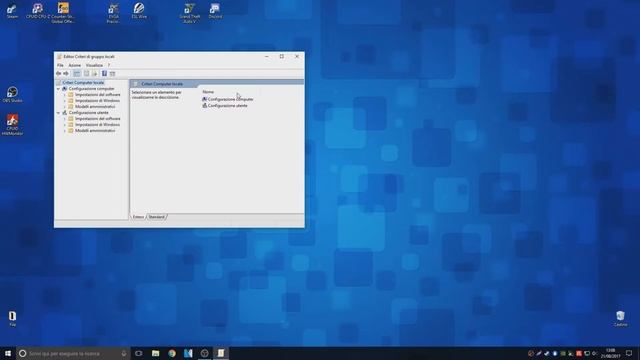The height and width of the screenshot is (360, 640).
Task: Open the Visualizza menu
Action: [x=94, y=65]
